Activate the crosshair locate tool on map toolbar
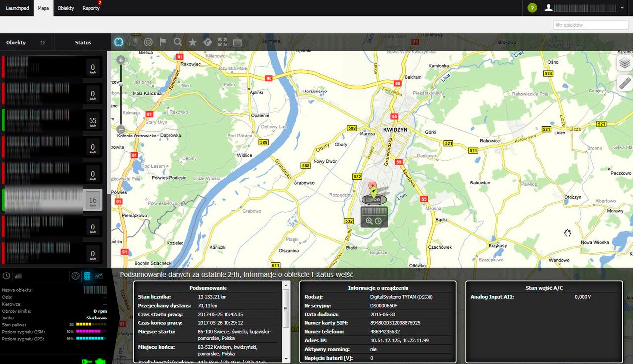633x364 pixels. pyautogui.click(x=119, y=42)
